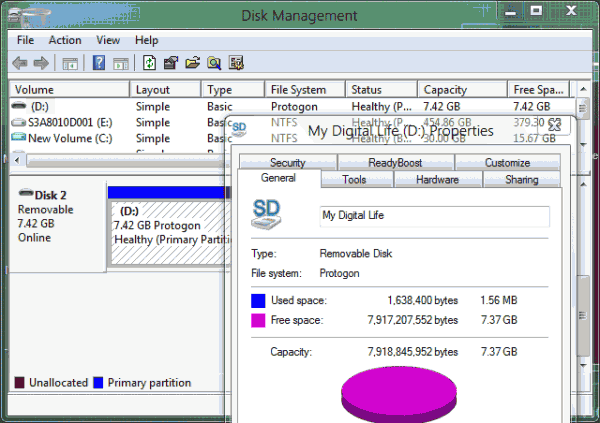Click the last toolbar settings icon

click(x=236, y=63)
